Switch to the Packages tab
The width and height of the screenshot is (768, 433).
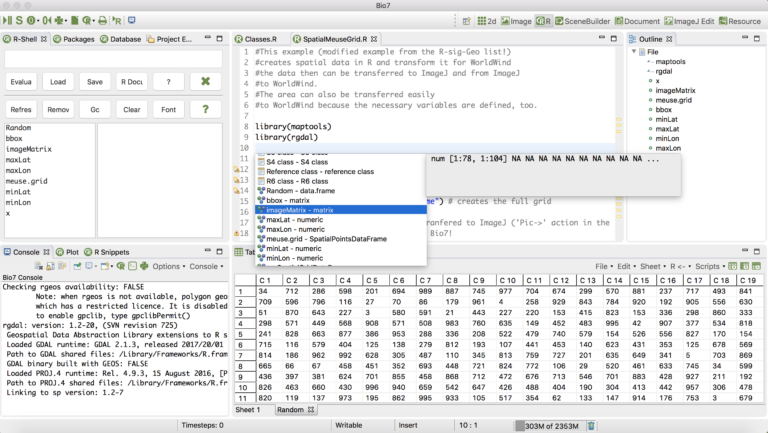tap(80, 39)
